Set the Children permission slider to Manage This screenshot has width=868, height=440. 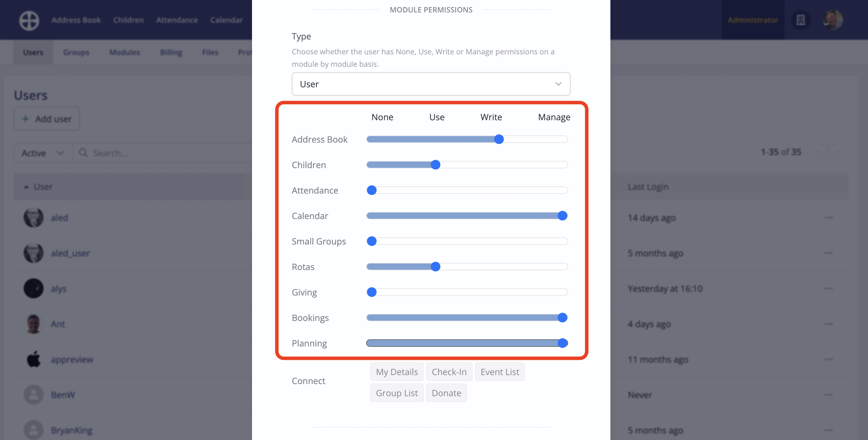pyautogui.click(x=563, y=165)
